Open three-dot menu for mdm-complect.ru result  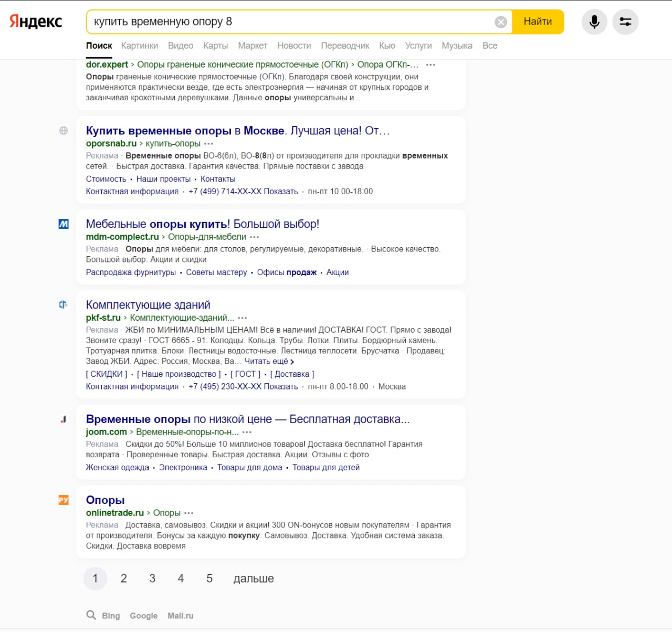(254, 237)
